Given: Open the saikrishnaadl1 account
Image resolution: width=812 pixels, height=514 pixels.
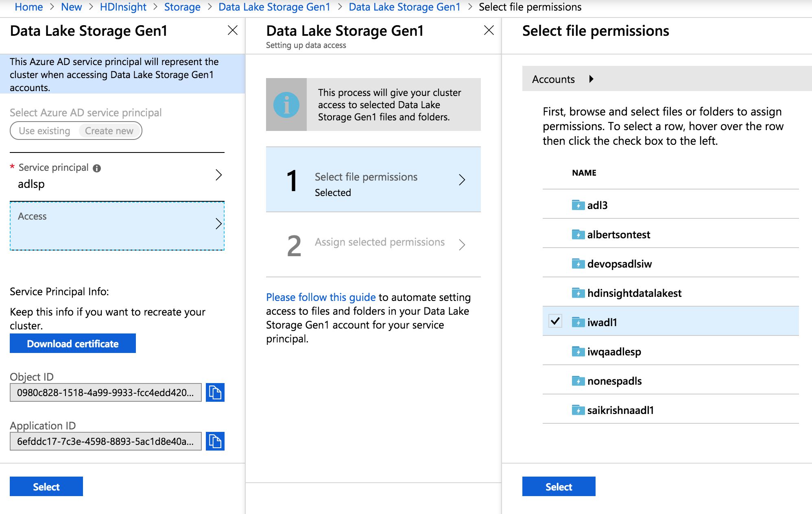Looking at the screenshot, I should coord(620,410).
